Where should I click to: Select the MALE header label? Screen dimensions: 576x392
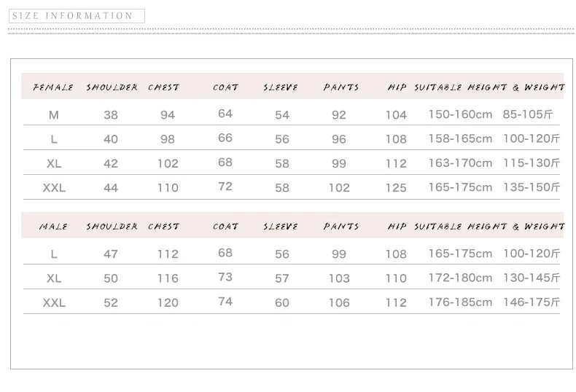pos(53,227)
